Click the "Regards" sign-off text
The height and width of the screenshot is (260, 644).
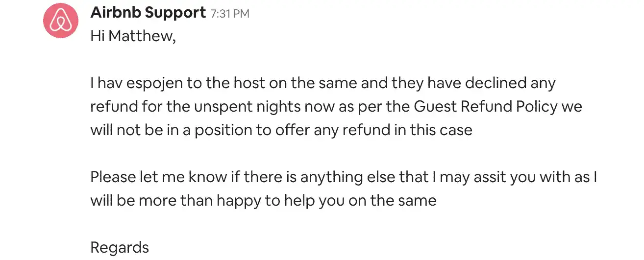click(120, 247)
